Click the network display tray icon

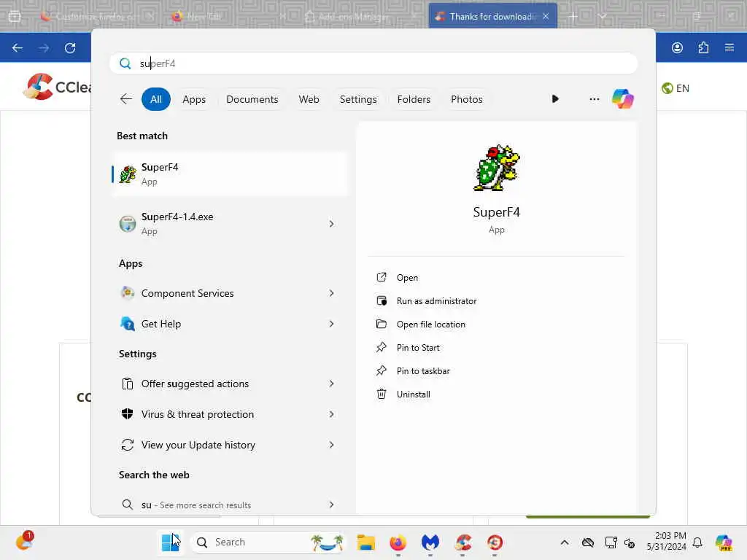click(611, 542)
